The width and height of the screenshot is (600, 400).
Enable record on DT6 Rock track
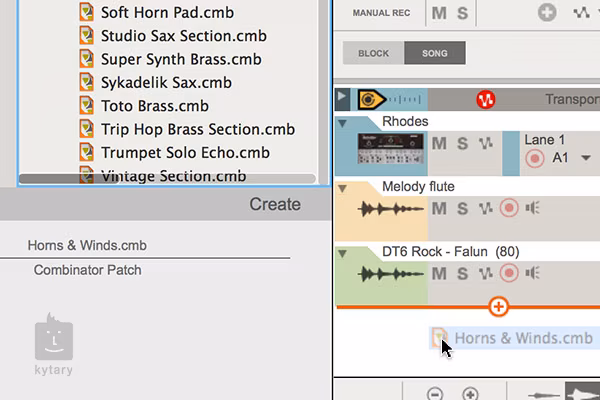click(509, 273)
